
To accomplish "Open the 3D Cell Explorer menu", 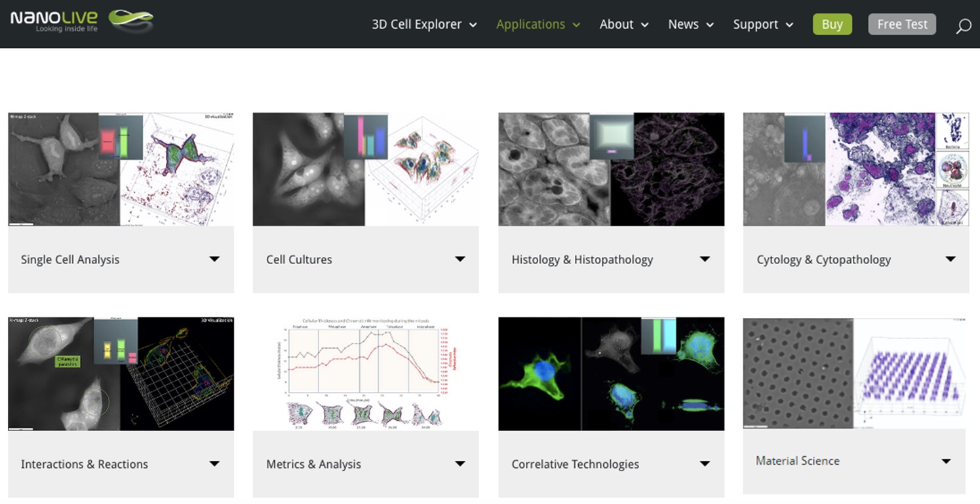I will pyautogui.click(x=423, y=24).
